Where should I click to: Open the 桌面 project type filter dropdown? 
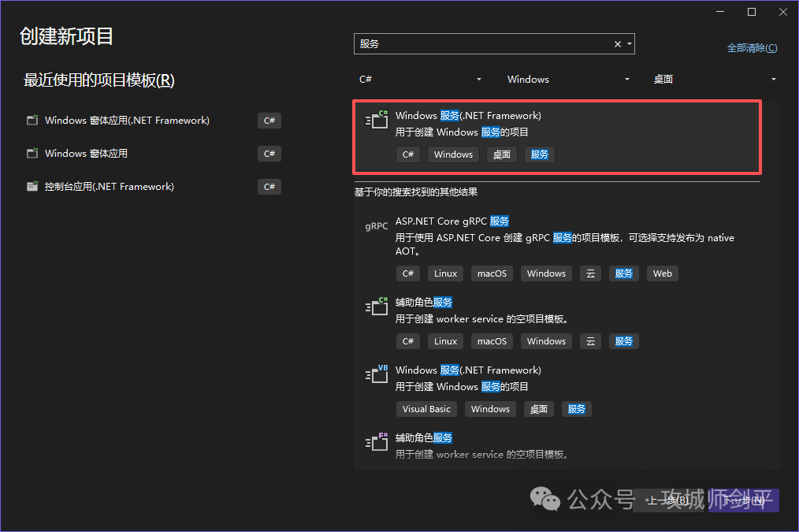[715, 79]
